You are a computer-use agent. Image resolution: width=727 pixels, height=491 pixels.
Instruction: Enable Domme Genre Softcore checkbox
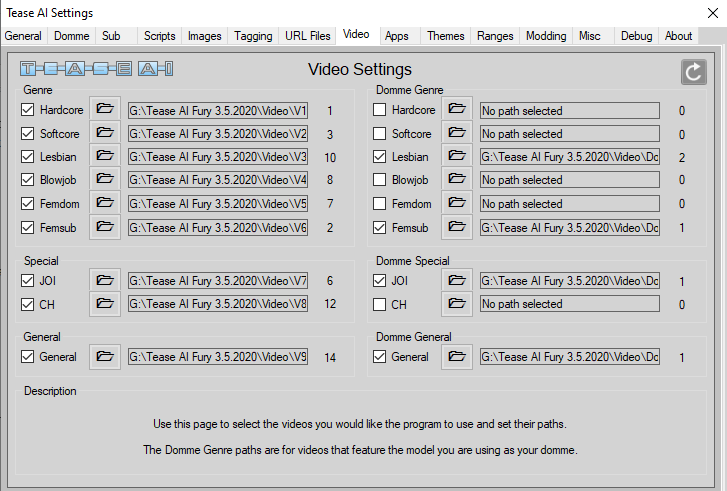point(379,134)
